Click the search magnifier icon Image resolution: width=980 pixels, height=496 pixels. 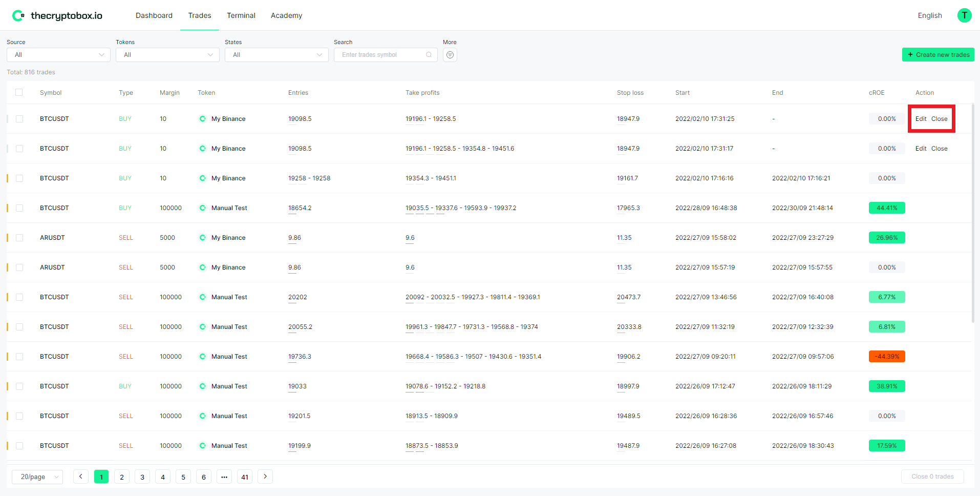(x=429, y=55)
